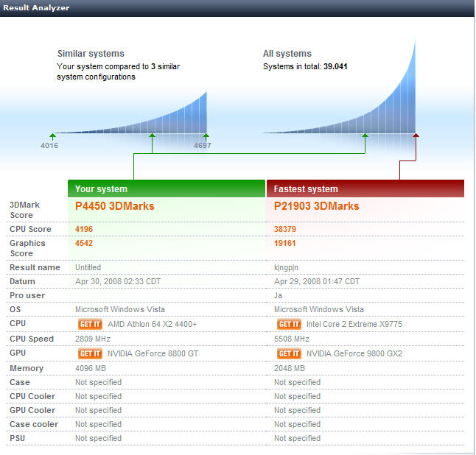Viewport: 476px width, 455px height.
Task: Click GET IT next to NVIDIA GeForce 8800 GT
Action: [x=90, y=353]
